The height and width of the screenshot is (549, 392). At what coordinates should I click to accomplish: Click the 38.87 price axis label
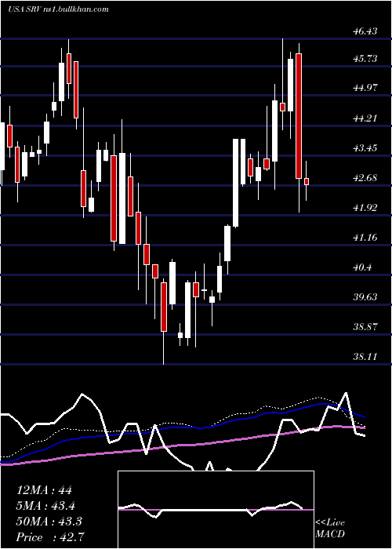365,327
